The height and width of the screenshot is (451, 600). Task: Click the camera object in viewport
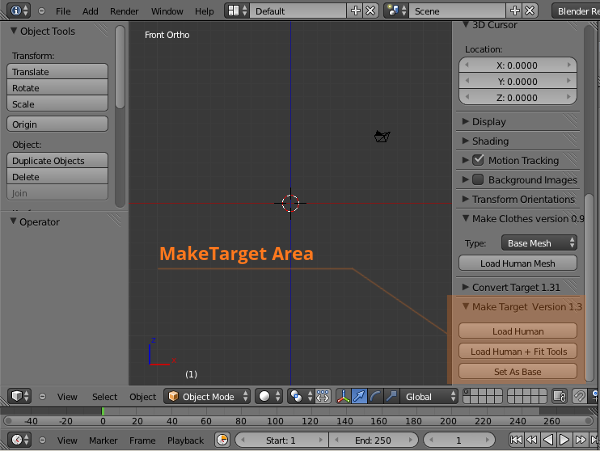coord(382,136)
